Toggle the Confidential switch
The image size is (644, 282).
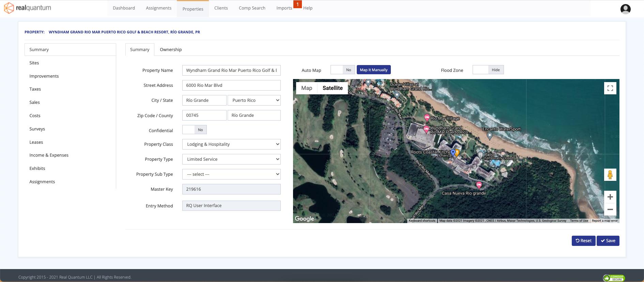point(195,130)
